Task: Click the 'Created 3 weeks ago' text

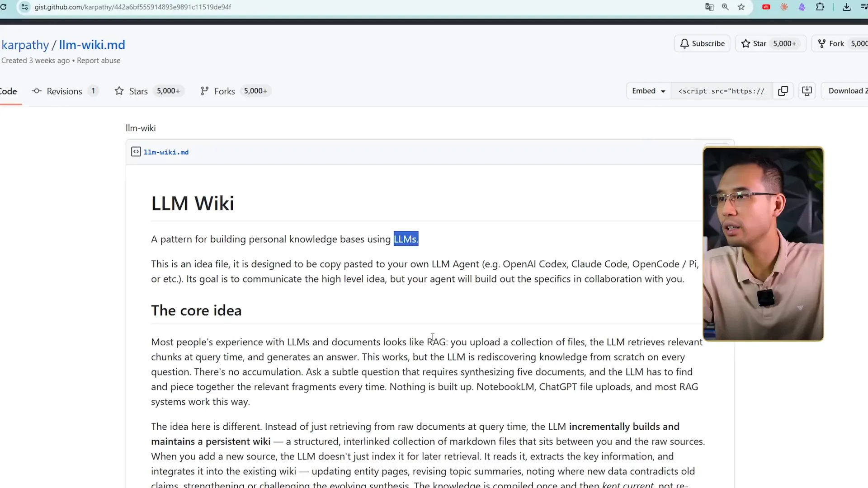Action: point(36,61)
